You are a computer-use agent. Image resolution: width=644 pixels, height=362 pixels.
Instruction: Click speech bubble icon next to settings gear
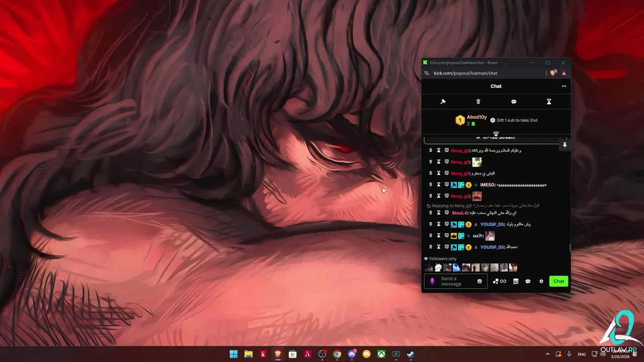click(528, 281)
